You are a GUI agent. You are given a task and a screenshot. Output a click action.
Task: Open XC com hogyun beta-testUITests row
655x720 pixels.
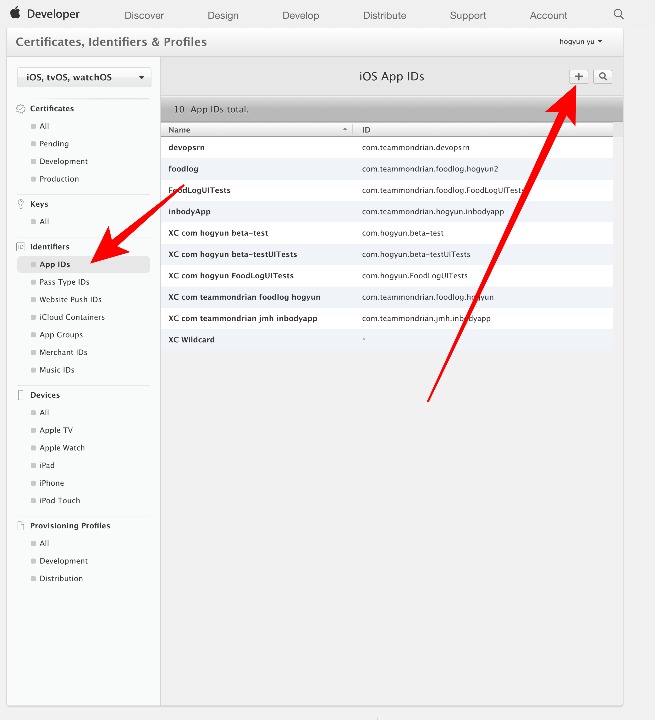tap(387, 254)
